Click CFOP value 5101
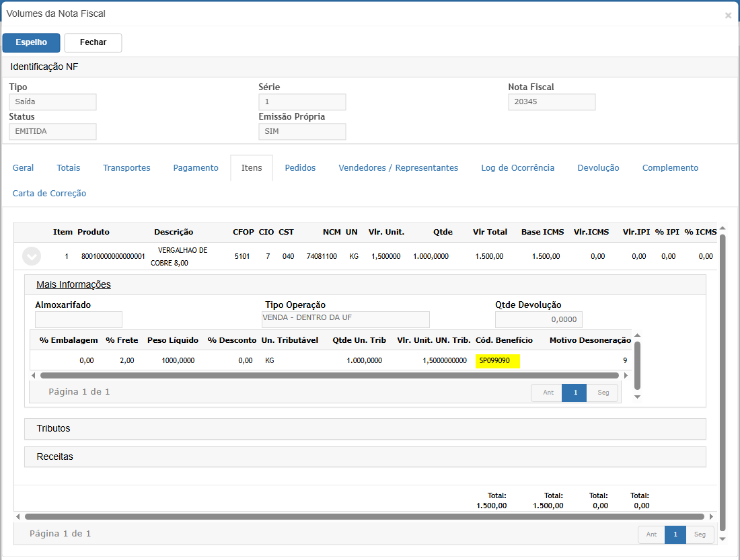Image resolution: width=740 pixels, height=560 pixels. point(242,257)
